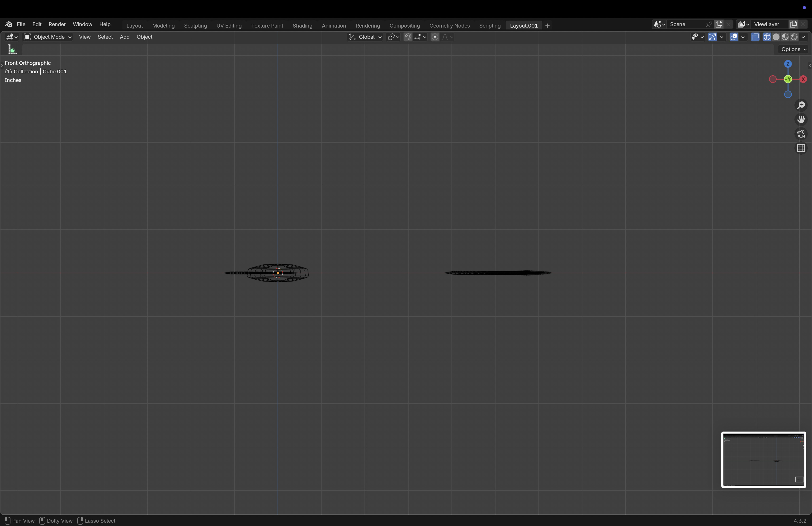The width and height of the screenshot is (812, 526).
Task: Click the Add menu in viewport header
Action: (x=124, y=37)
